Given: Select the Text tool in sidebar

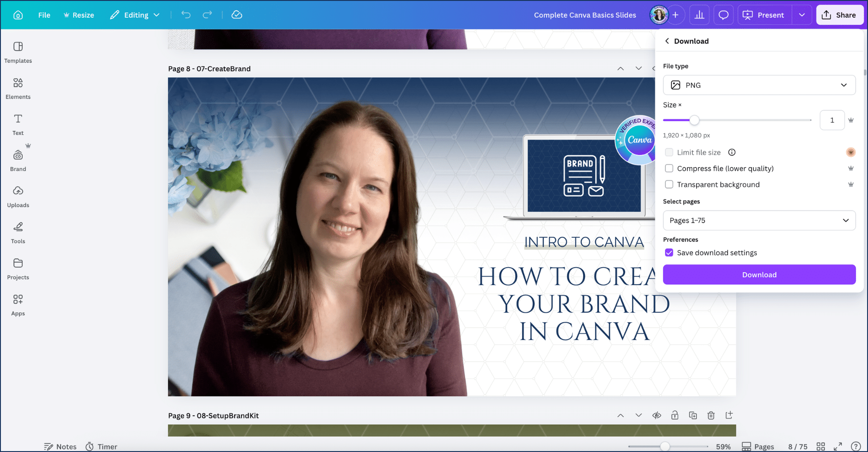Looking at the screenshot, I should pyautogui.click(x=18, y=125).
